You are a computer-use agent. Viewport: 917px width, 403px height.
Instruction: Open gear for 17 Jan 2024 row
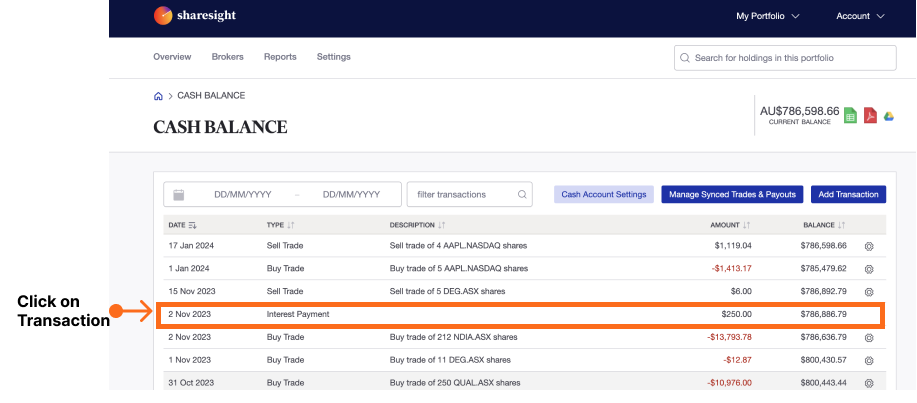[869, 246]
